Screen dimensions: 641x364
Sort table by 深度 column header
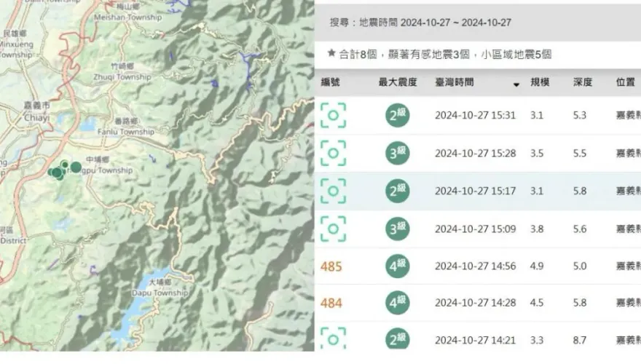pyautogui.click(x=583, y=82)
